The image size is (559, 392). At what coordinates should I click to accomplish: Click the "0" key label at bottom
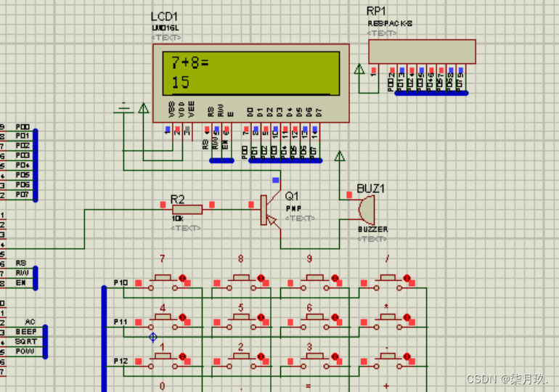coord(162,386)
